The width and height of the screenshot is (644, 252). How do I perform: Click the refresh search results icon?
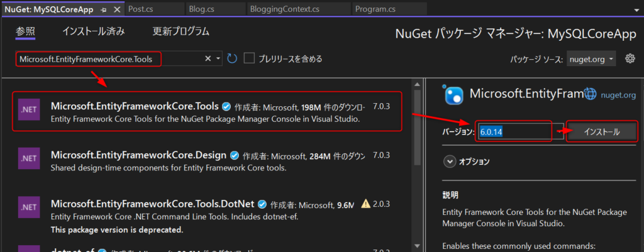pos(232,59)
